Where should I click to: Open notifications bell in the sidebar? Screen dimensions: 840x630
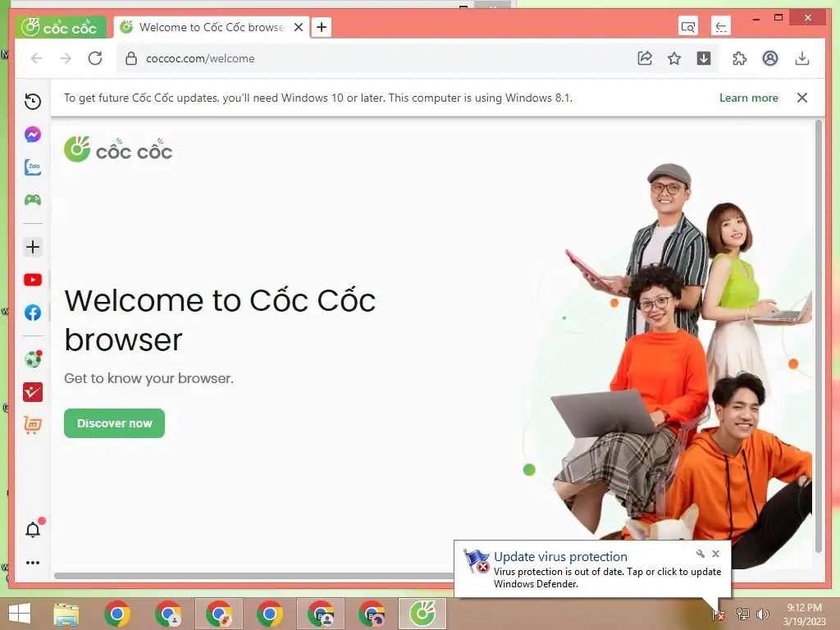(x=33, y=529)
